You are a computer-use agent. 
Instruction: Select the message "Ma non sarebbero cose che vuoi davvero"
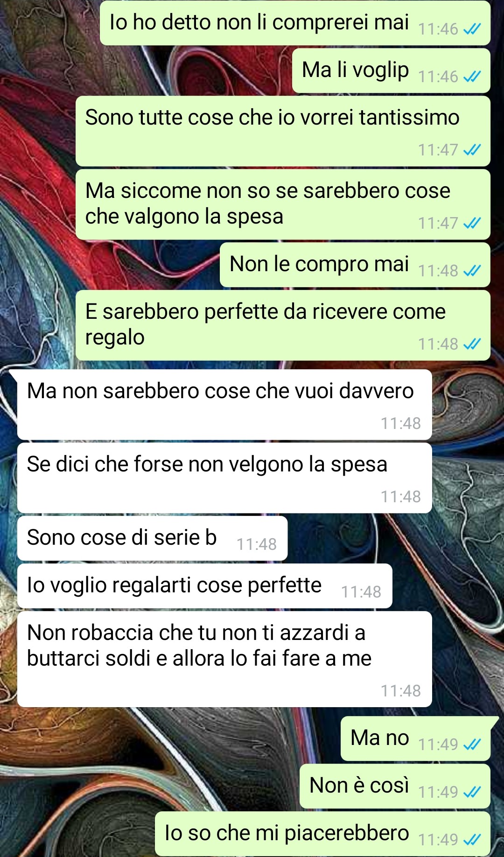(224, 405)
